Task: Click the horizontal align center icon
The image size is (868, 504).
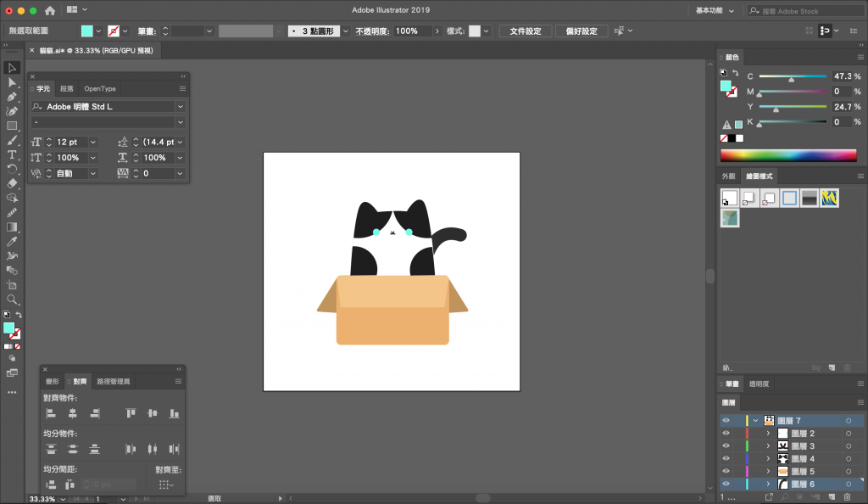Action: (73, 413)
